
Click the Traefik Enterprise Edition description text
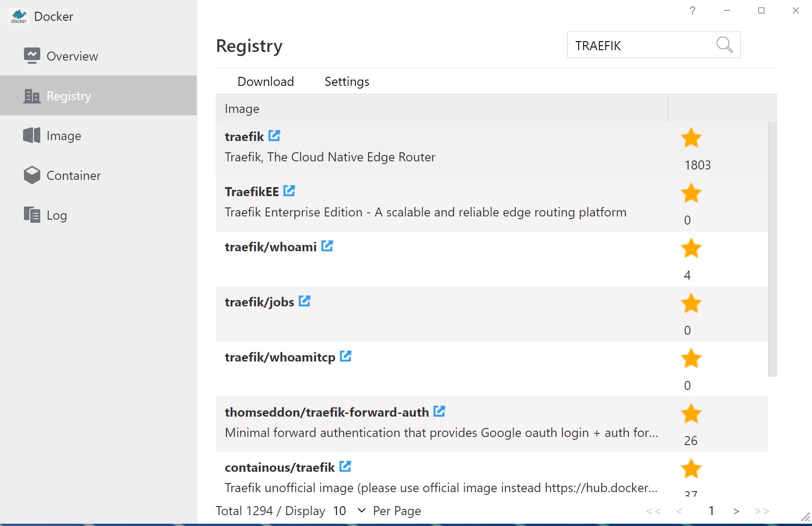425,212
